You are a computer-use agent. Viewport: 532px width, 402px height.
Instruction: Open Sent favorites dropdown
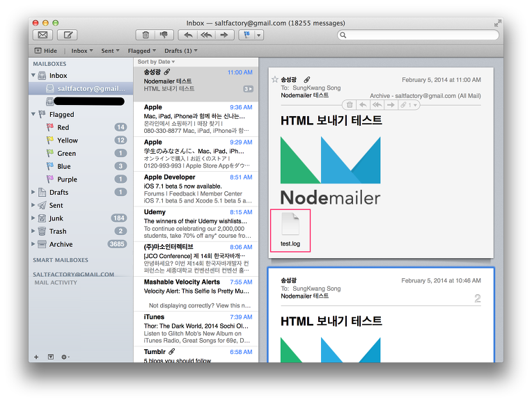point(110,51)
